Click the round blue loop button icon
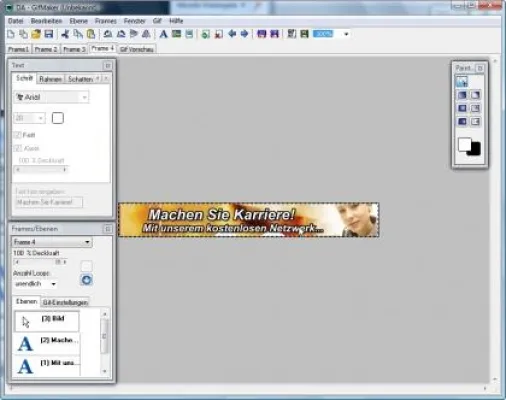Viewport: 506px width, 400px height. coord(86,280)
